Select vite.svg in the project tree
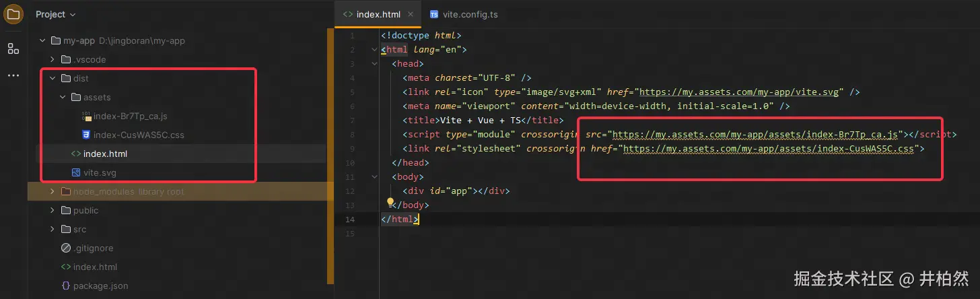This screenshot has height=299, width=980. tap(100, 172)
